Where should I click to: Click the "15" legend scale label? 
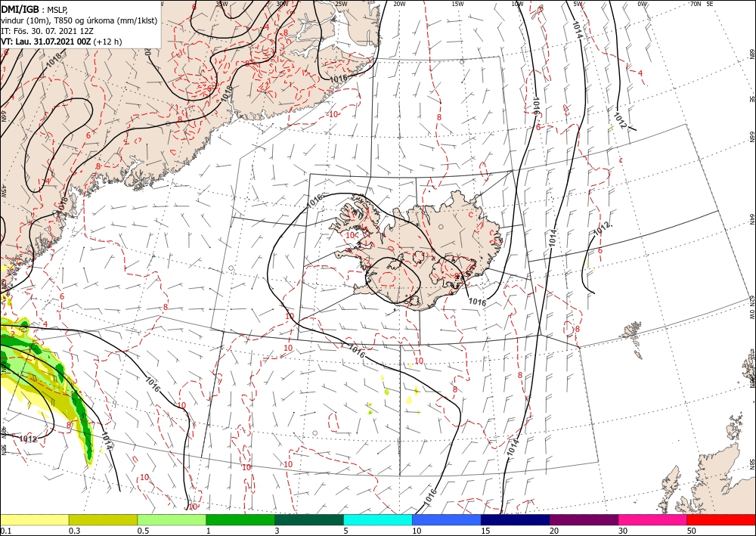click(x=485, y=531)
